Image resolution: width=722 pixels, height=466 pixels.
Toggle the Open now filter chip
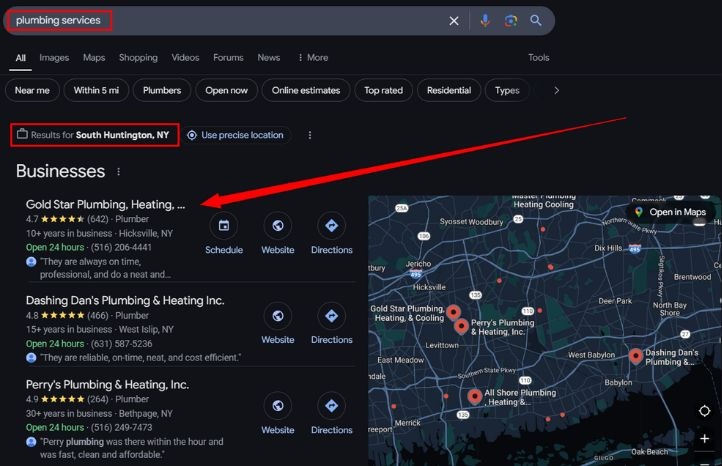(x=227, y=90)
